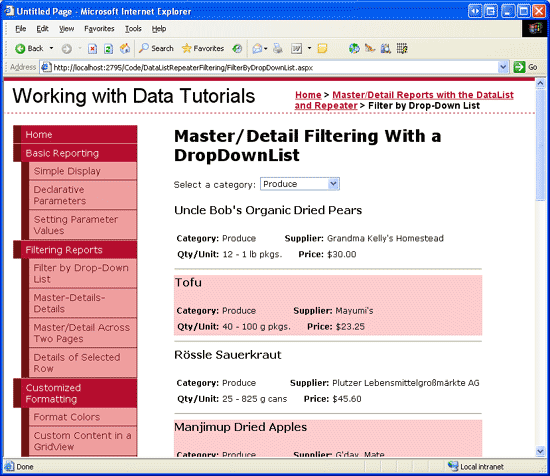Expand the Back button history arrow
The height and width of the screenshot is (476, 550).
[x=51, y=48]
